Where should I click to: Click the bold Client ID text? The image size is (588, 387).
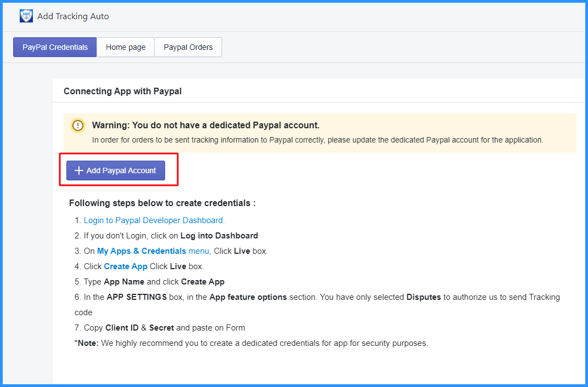pyautogui.click(x=123, y=328)
